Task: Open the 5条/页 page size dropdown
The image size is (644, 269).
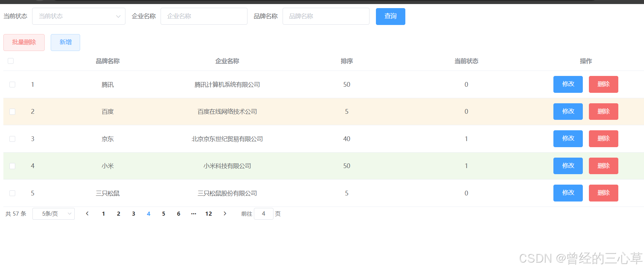Action: 53,214
